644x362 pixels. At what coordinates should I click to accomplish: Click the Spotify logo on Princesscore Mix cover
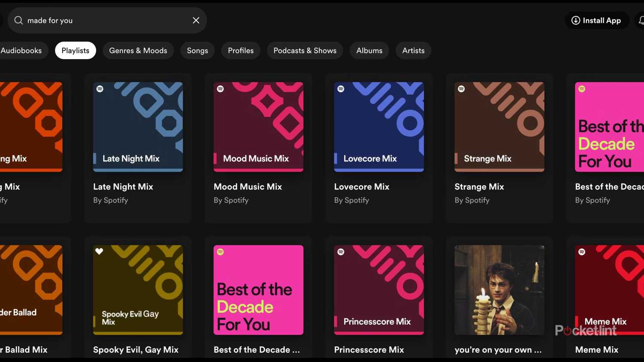[340, 251]
